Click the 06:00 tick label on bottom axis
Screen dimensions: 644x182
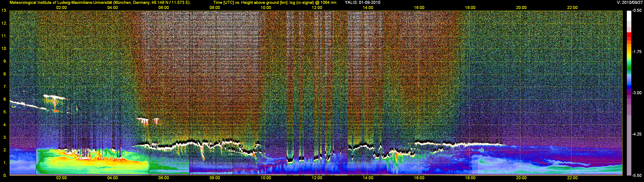[x=164, y=178]
